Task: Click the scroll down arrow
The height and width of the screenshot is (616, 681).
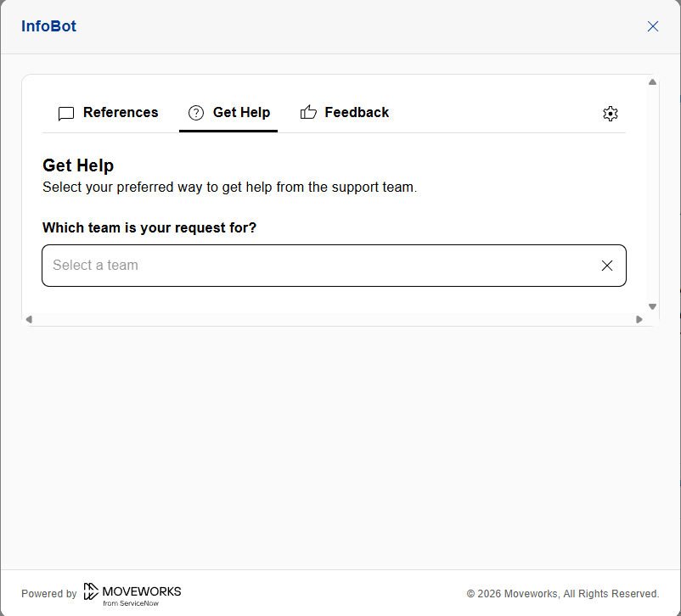Action: (x=653, y=306)
